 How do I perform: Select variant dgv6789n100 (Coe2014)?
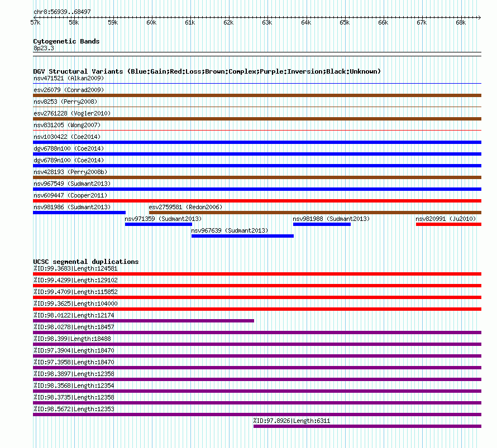[69, 160]
